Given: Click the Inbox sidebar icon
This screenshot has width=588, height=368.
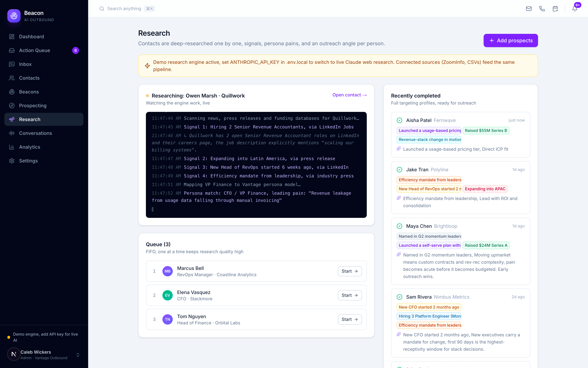Looking at the screenshot, I should [x=12, y=64].
